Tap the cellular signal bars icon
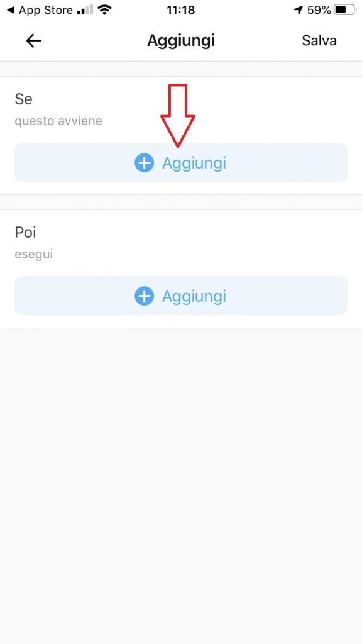The width and height of the screenshot is (362, 644). [x=85, y=10]
